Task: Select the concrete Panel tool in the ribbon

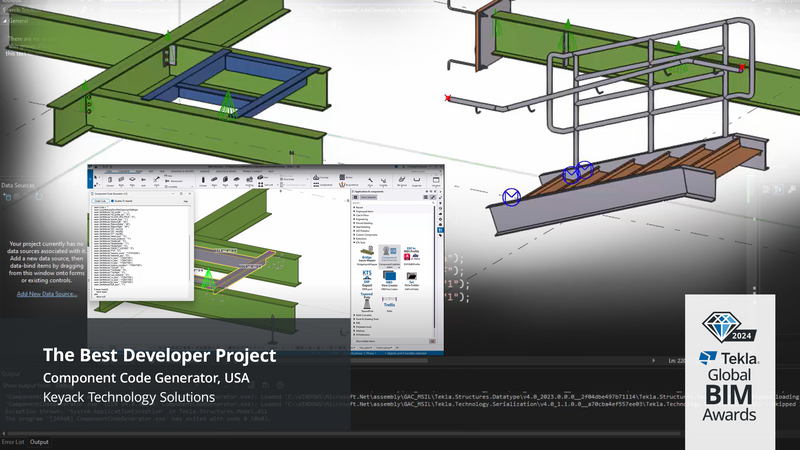Action: click(x=226, y=182)
